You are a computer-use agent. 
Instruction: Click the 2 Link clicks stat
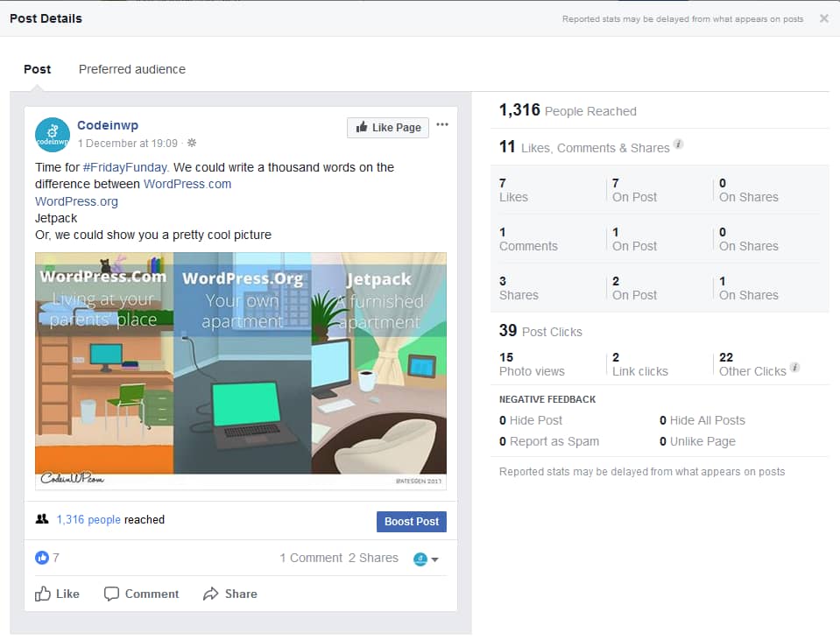tap(640, 364)
